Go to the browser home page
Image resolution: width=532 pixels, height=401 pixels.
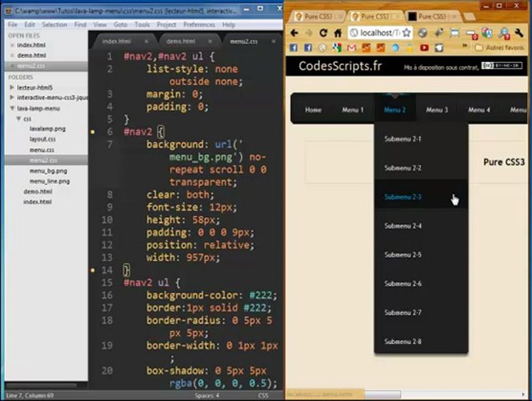(338, 33)
